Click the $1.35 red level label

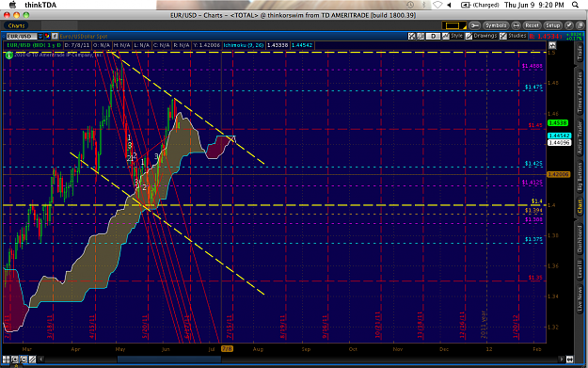point(535,278)
